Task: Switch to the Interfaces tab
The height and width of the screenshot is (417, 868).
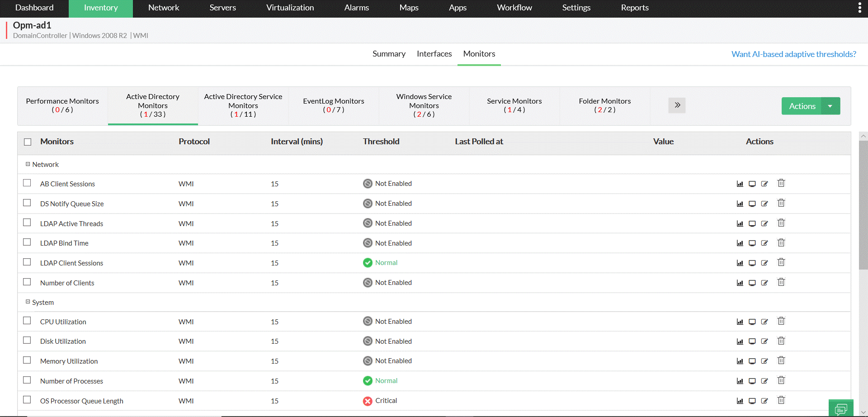Action: click(x=434, y=54)
